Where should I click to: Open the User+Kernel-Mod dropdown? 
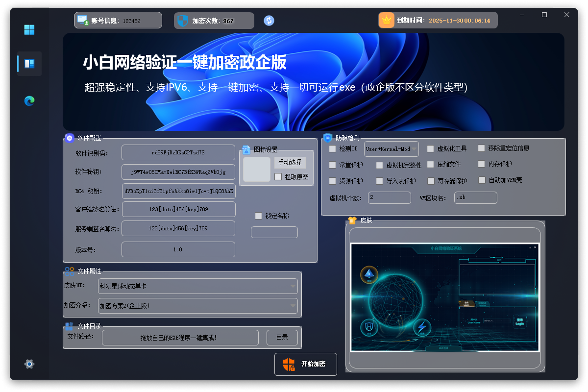point(391,148)
